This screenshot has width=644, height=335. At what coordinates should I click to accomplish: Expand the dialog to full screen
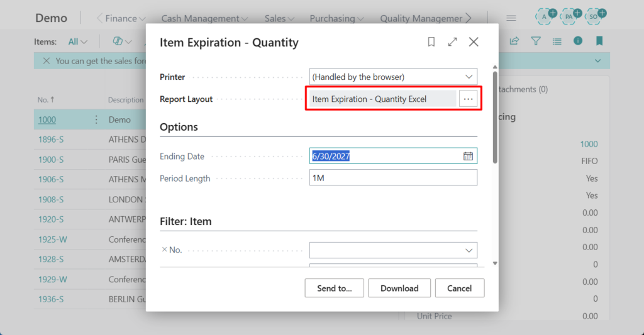[x=452, y=42]
